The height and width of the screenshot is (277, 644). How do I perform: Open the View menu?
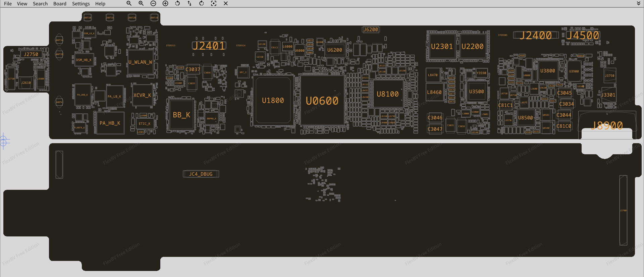(22, 4)
